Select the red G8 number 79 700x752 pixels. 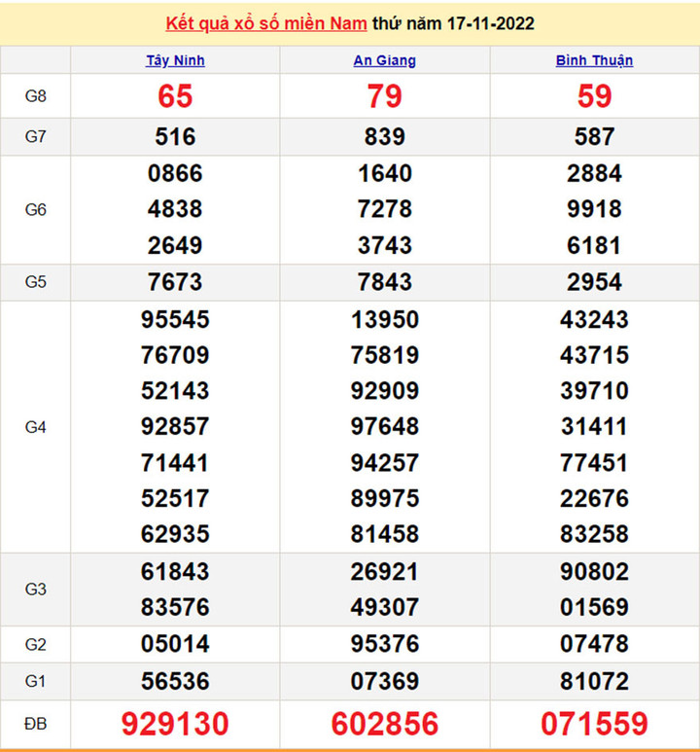pyautogui.click(x=385, y=96)
